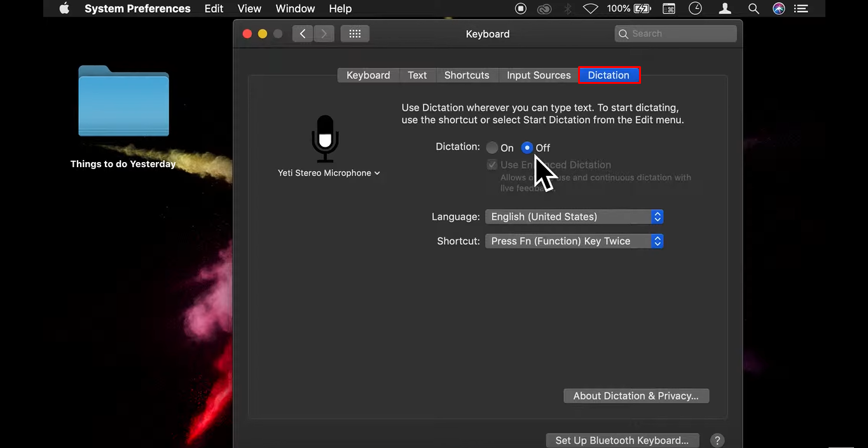Switch to the Input Sources tab

[x=538, y=74]
